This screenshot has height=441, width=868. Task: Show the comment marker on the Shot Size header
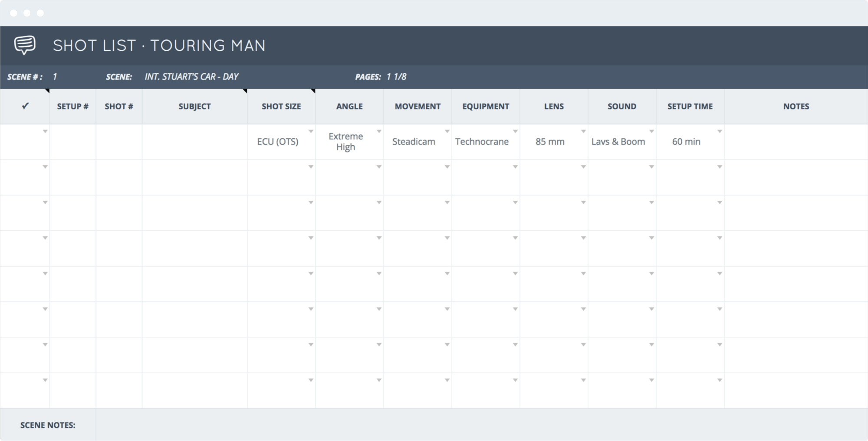(x=313, y=91)
